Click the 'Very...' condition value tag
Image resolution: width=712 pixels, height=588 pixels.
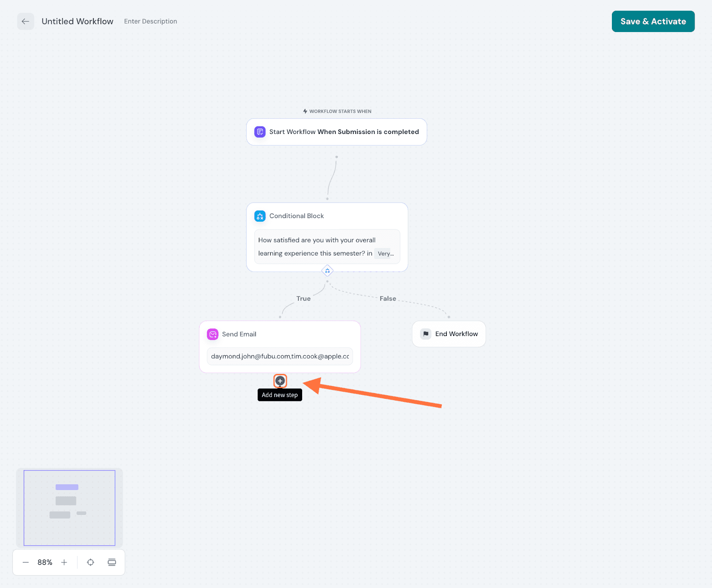pyautogui.click(x=385, y=254)
